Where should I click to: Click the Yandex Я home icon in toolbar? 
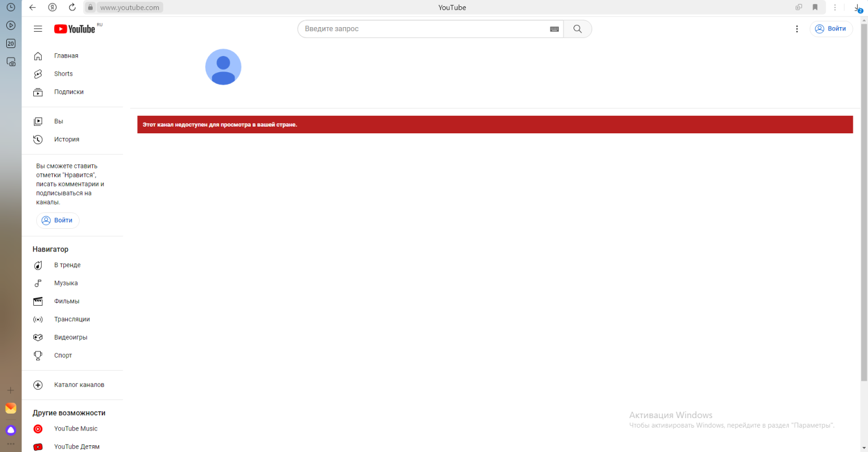(x=52, y=7)
